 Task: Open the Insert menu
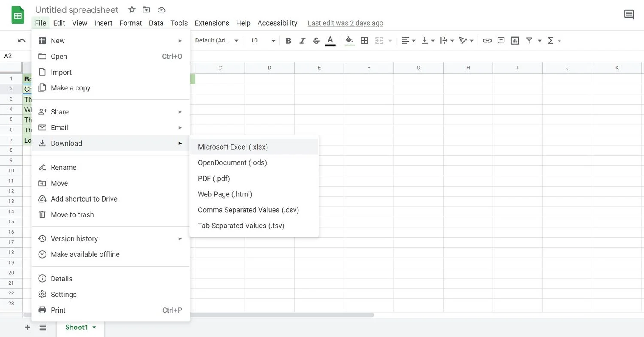(103, 23)
